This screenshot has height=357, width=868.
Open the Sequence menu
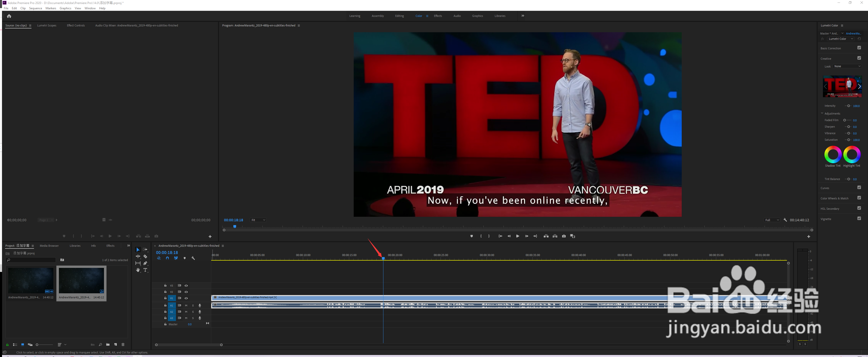tap(35, 8)
